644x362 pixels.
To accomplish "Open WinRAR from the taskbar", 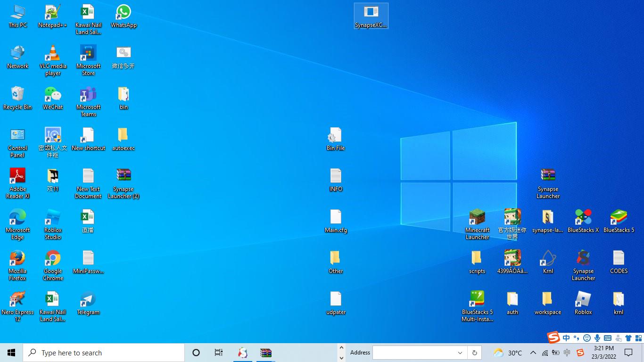I will click(266, 353).
